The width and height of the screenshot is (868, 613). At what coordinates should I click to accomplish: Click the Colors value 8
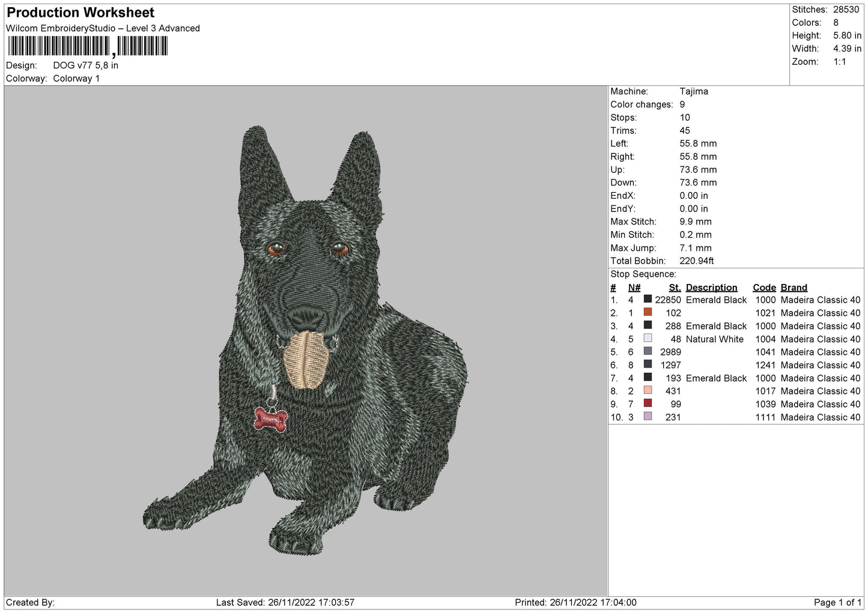[x=836, y=23]
